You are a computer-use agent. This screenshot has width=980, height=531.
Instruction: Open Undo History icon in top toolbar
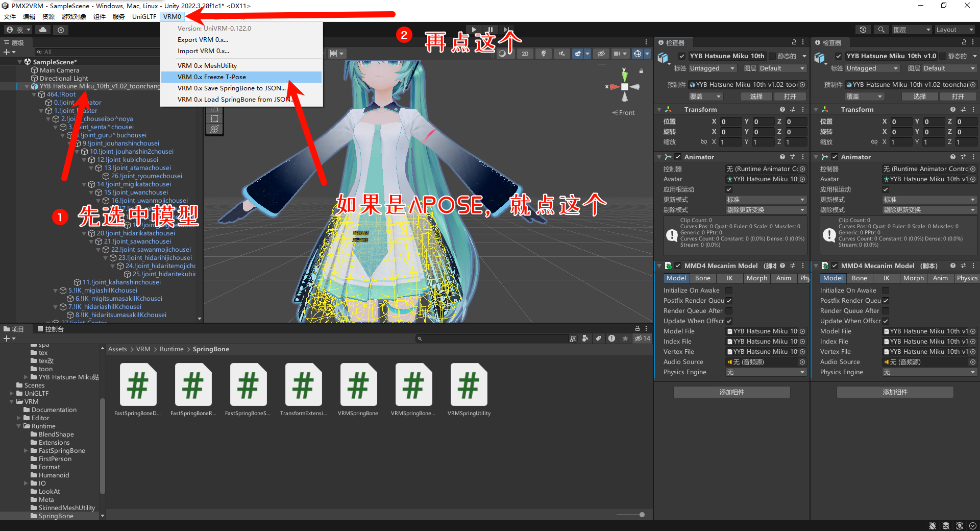point(863,30)
